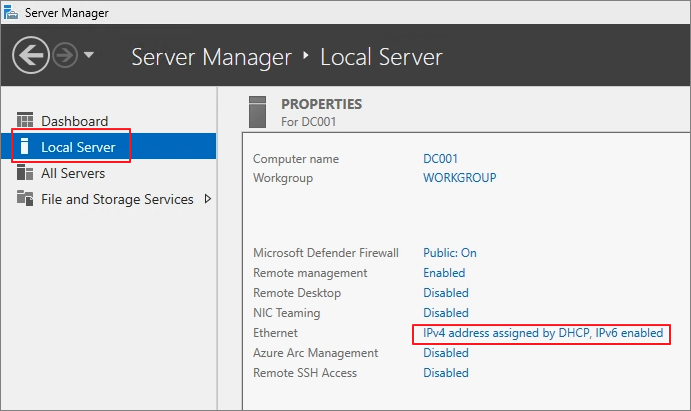
Task: Open File and Storage Services
Action: click(x=117, y=199)
